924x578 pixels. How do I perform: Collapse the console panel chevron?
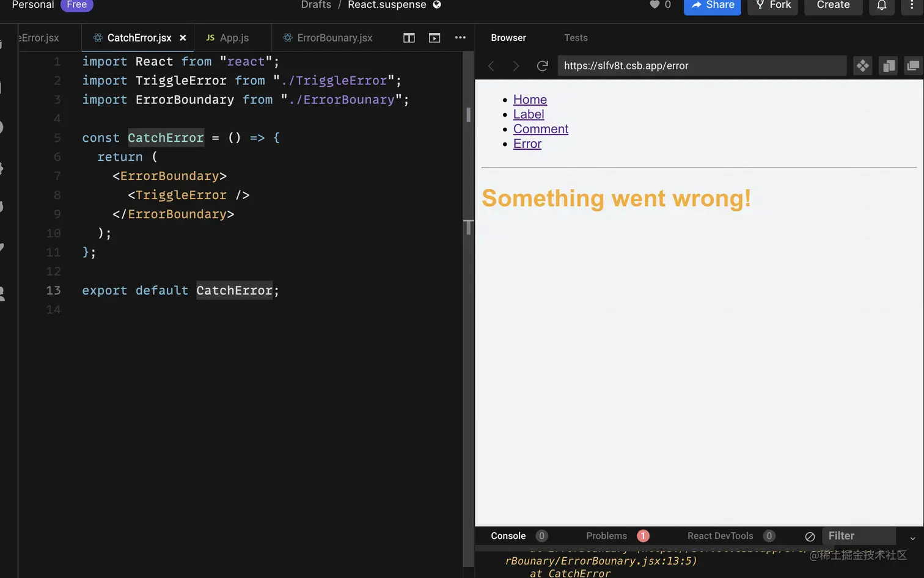pos(912,538)
